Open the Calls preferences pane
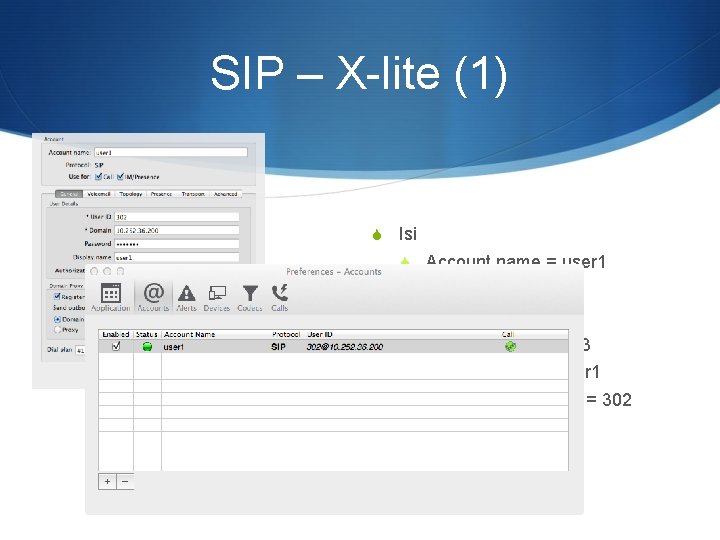Viewport: 720px width, 540px height. 279,298
